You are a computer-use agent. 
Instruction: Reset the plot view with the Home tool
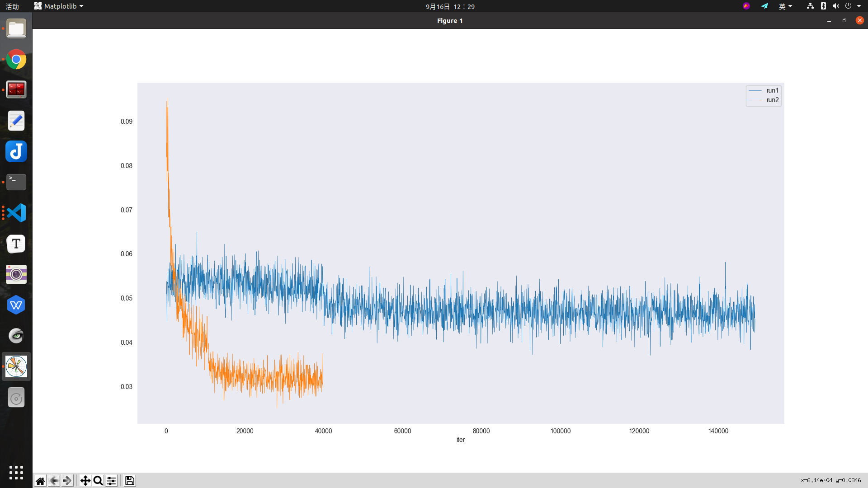(x=40, y=480)
